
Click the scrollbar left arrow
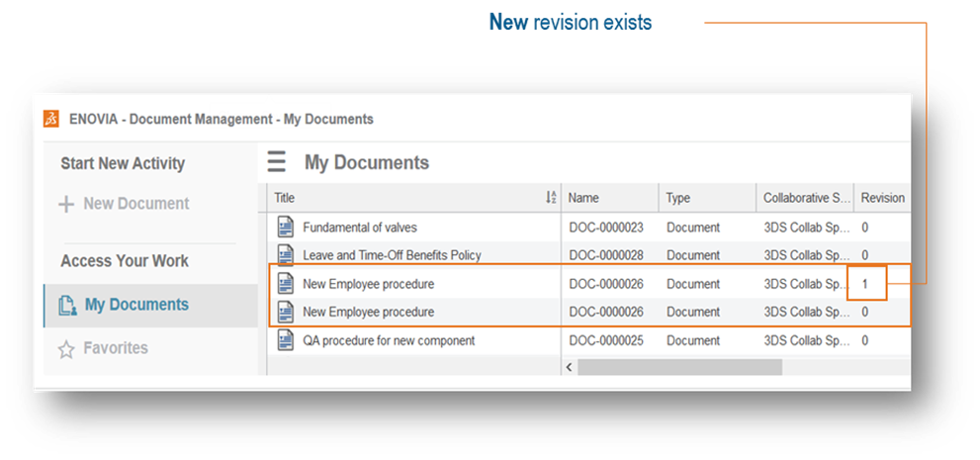tap(569, 367)
